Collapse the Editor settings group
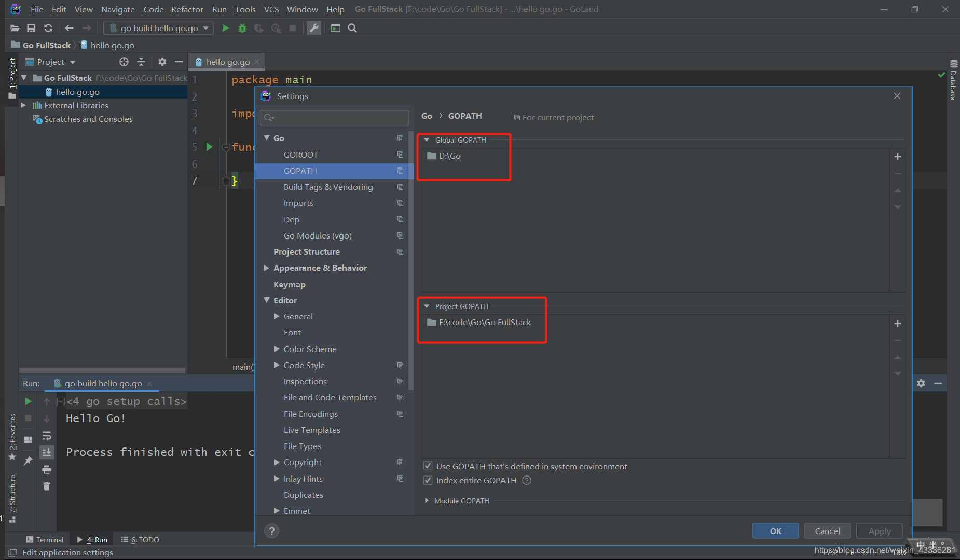 pyautogui.click(x=267, y=300)
